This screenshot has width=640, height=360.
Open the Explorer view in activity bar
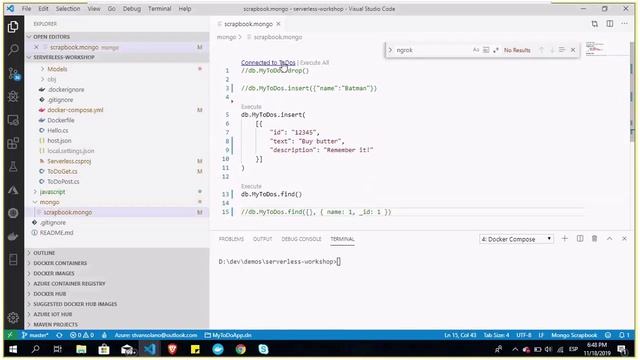pos(13,27)
